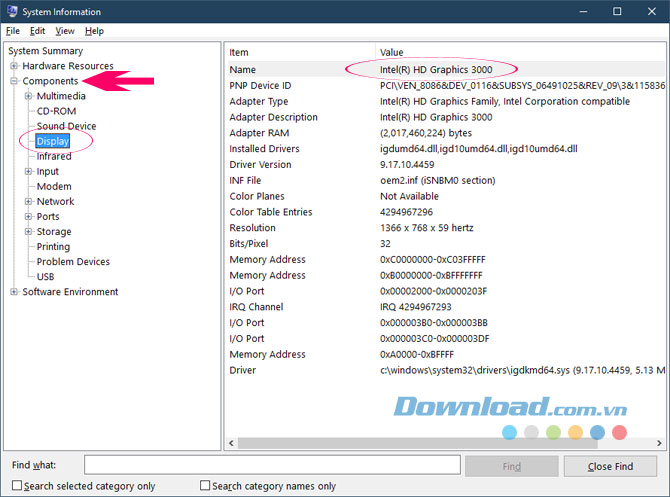Toggle Search category names only checkbox
This screenshot has height=497, width=670.
(x=205, y=486)
